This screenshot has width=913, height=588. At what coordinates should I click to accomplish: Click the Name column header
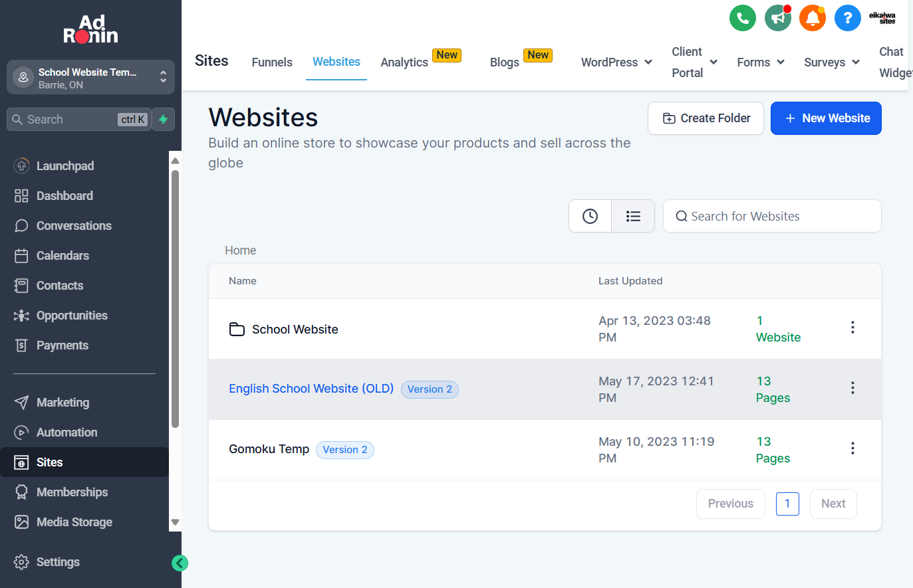(x=243, y=281)
